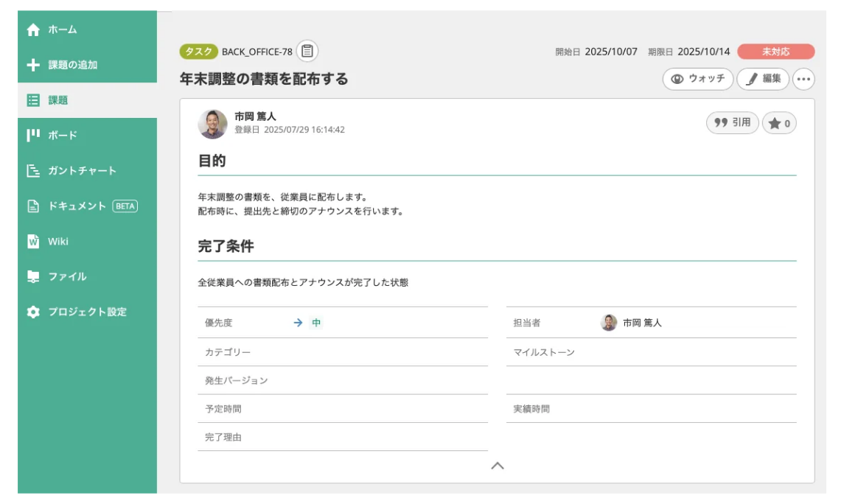
Task: Click assignee name 市岡 篤人 in 担当者 row
Action: coord(642,323)
